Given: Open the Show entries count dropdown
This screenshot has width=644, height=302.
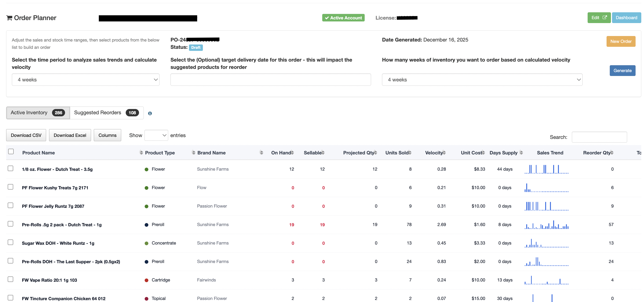Looking at the screenshot, I should click(156, 135).
